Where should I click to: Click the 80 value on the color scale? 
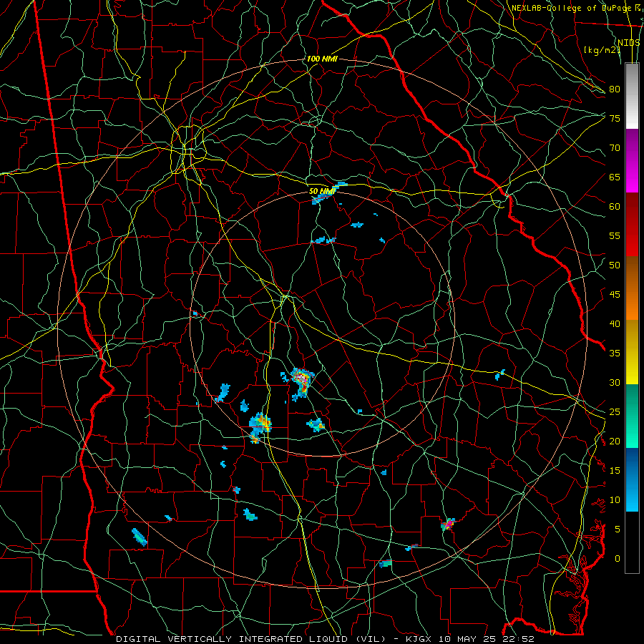coord(615,89)
